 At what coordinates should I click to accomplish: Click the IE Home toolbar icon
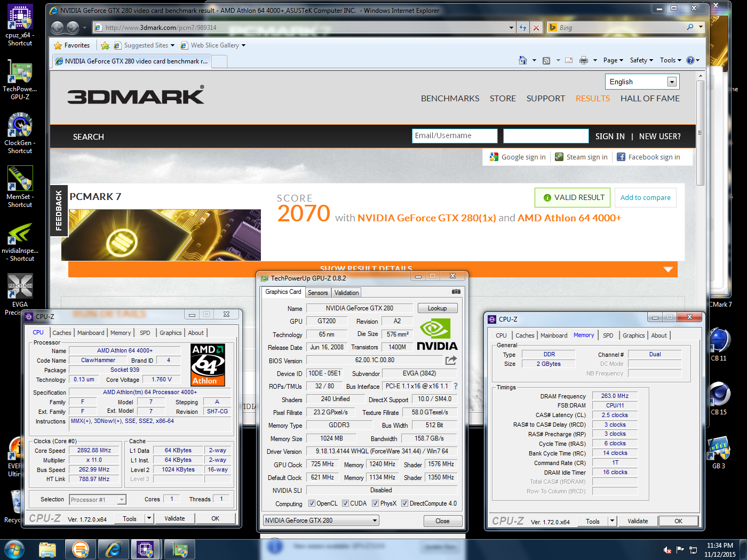point(523,60)
